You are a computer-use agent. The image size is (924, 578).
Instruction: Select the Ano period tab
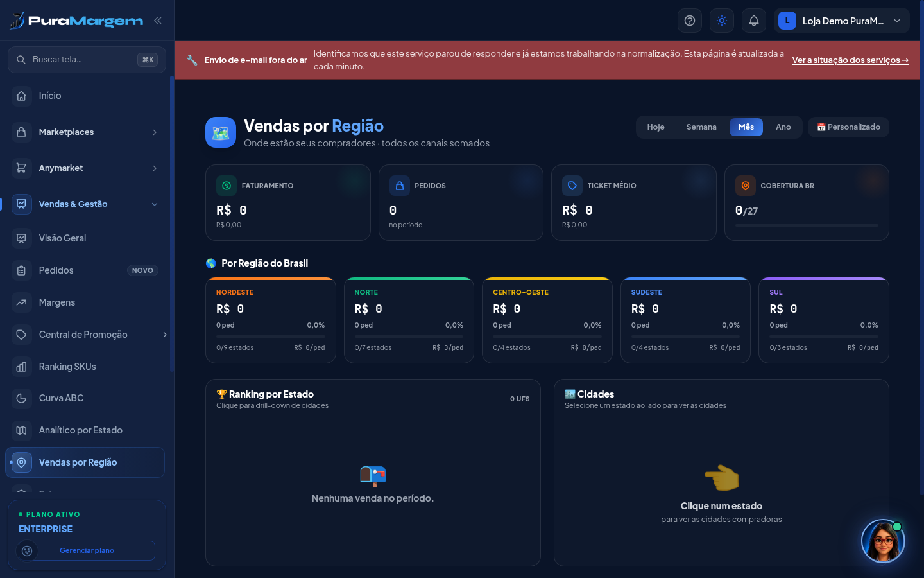(783, 127)
